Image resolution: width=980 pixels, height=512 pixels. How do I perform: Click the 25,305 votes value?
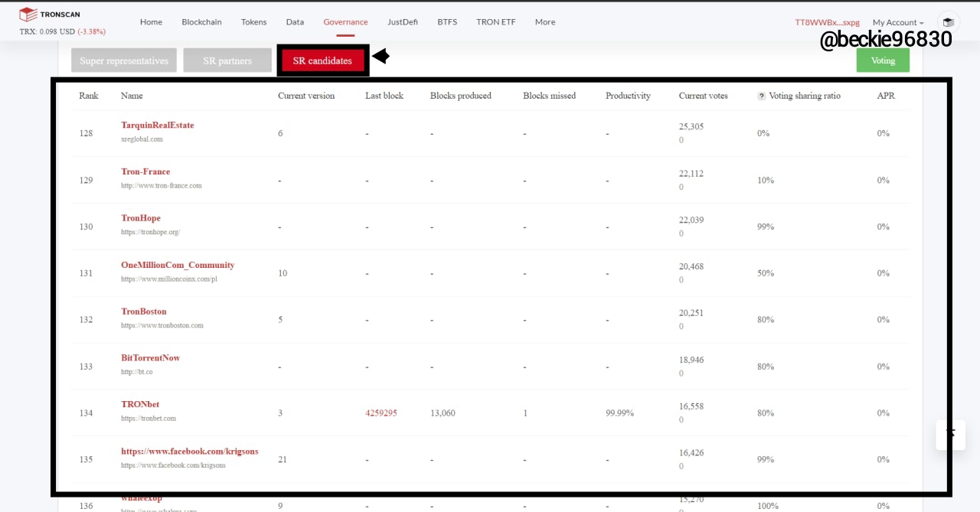click(x=691, y=126)
